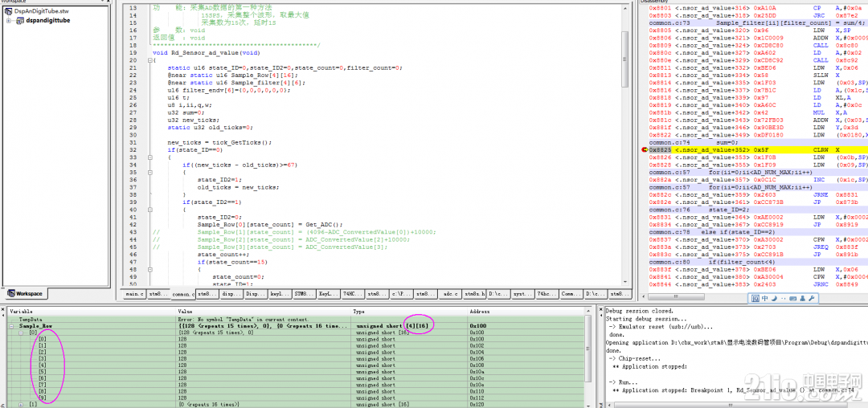
Task: Select watch element [9] at address 0x112
Action: 296,398
